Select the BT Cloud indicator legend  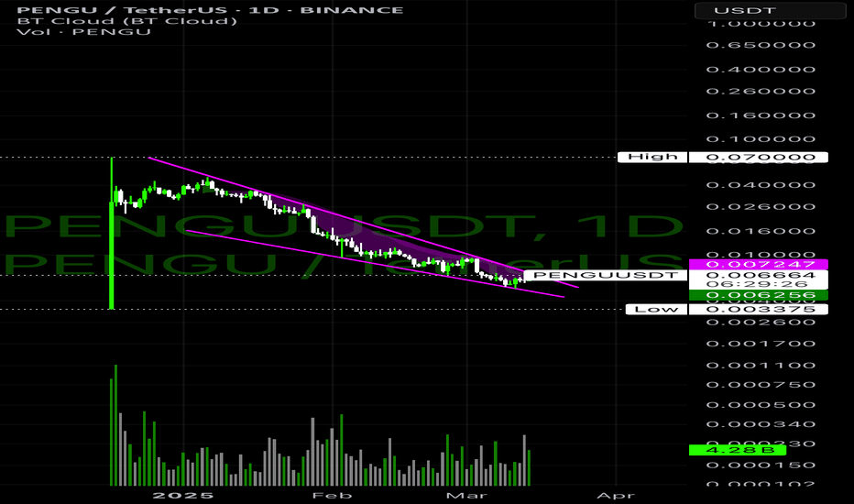coord(126,21)
